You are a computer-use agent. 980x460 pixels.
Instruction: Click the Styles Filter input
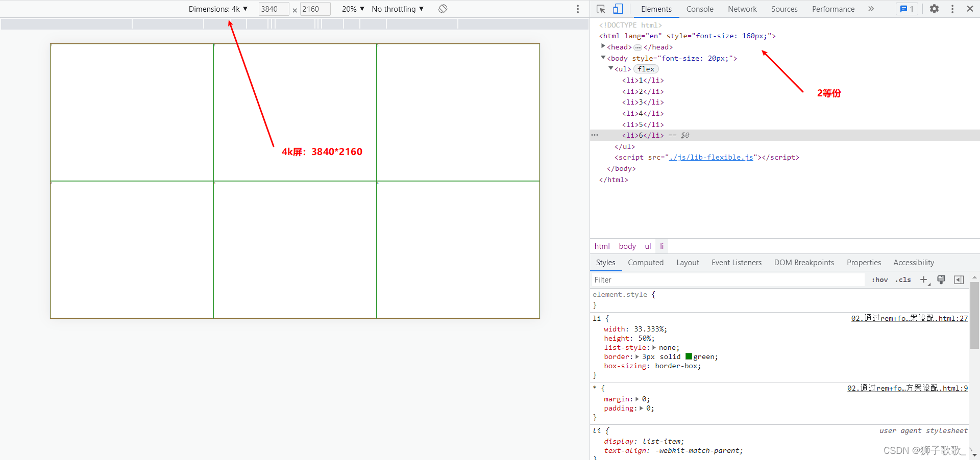(728, 279)
